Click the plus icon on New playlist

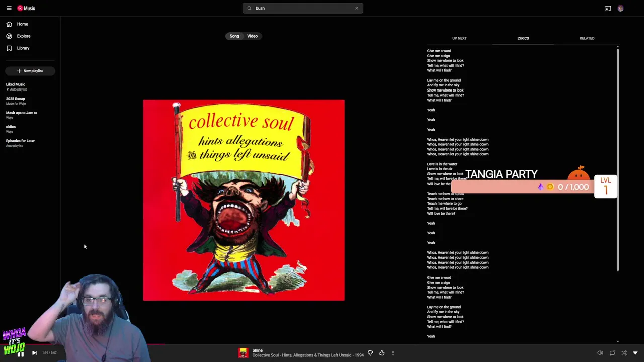click(x=19, y=71)
